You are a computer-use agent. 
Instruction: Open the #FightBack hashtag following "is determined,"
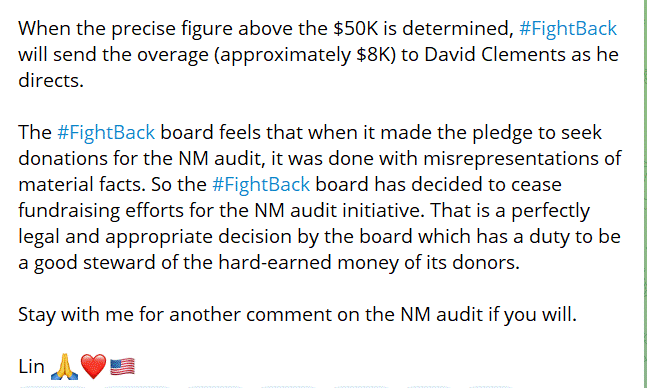(x=568, y=29)
